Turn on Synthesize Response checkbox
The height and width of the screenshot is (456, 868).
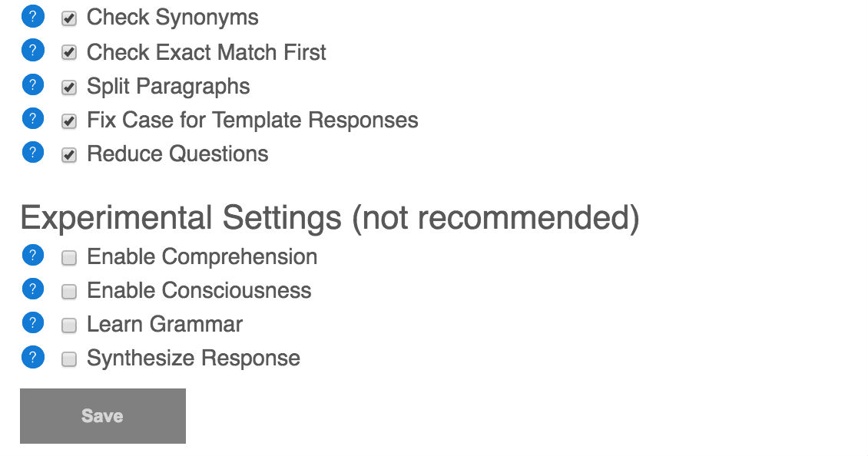pos(69,359)
